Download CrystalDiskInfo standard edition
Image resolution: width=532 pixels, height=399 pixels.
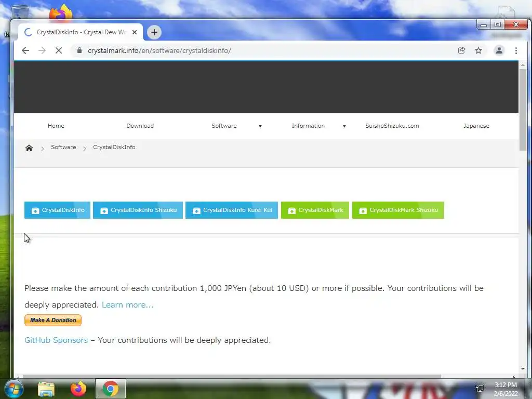[x=57, y=210]
